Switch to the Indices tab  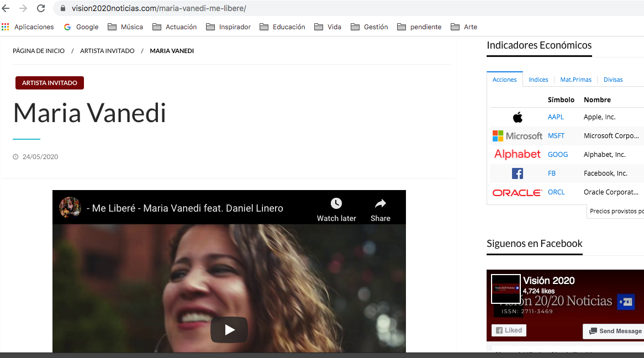539,80
